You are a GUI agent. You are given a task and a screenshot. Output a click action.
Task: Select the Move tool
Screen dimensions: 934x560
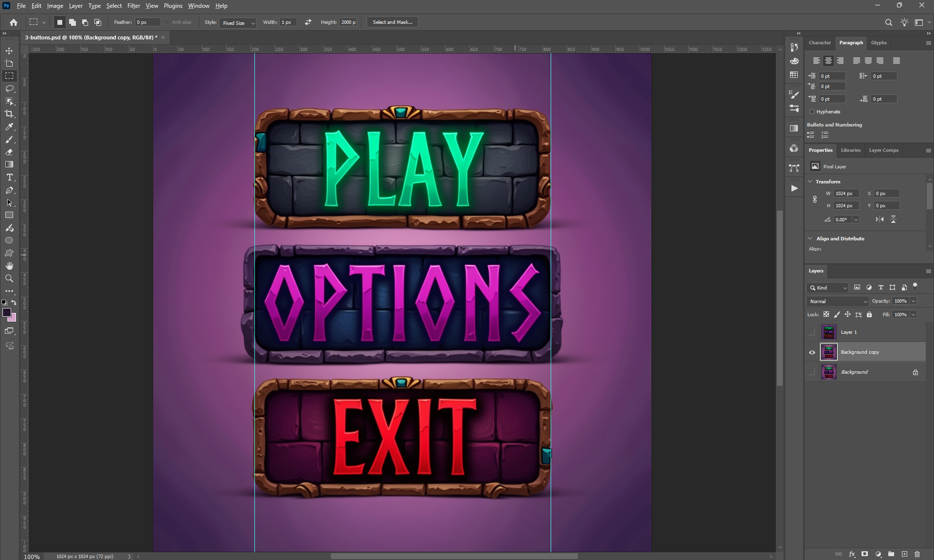tap(9, 51)
